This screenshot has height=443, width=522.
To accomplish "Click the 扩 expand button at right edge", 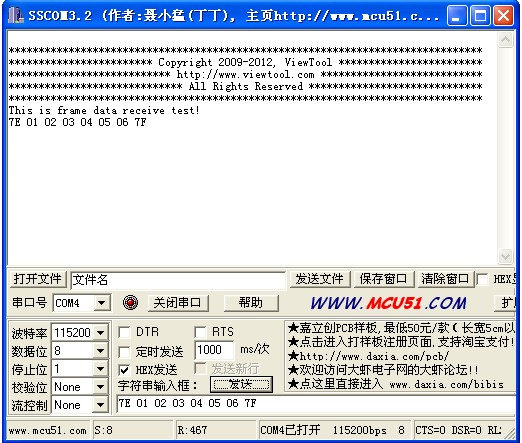I will click(506, 303).
